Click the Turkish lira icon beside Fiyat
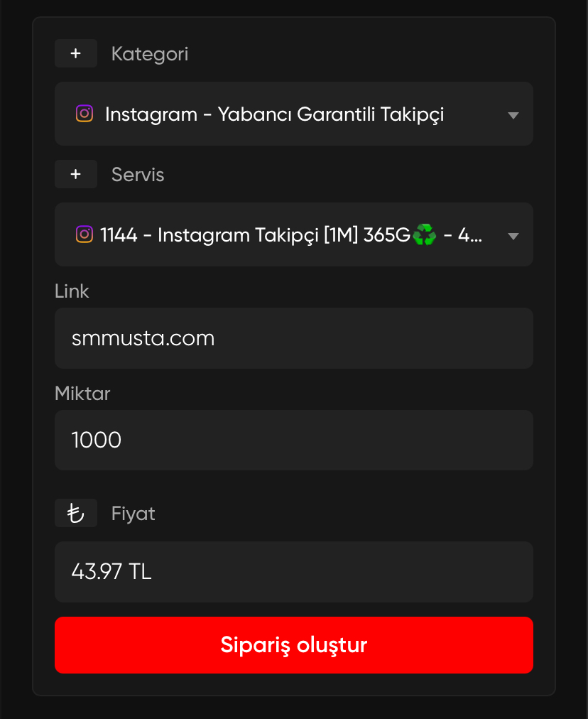This screenshot has width=588, height=719. point(75,513)
